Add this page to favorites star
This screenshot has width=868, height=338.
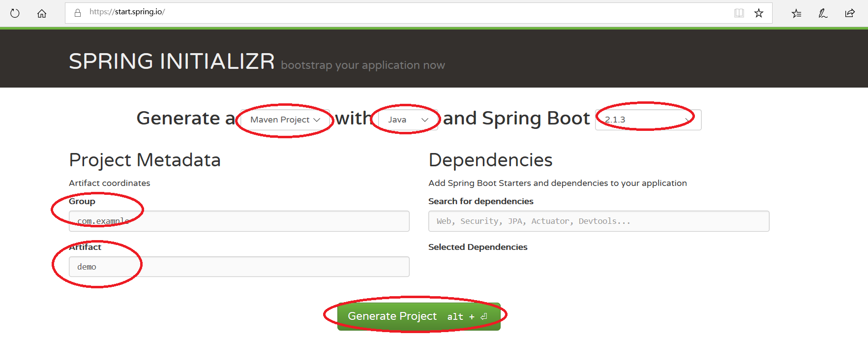[759, 13]
